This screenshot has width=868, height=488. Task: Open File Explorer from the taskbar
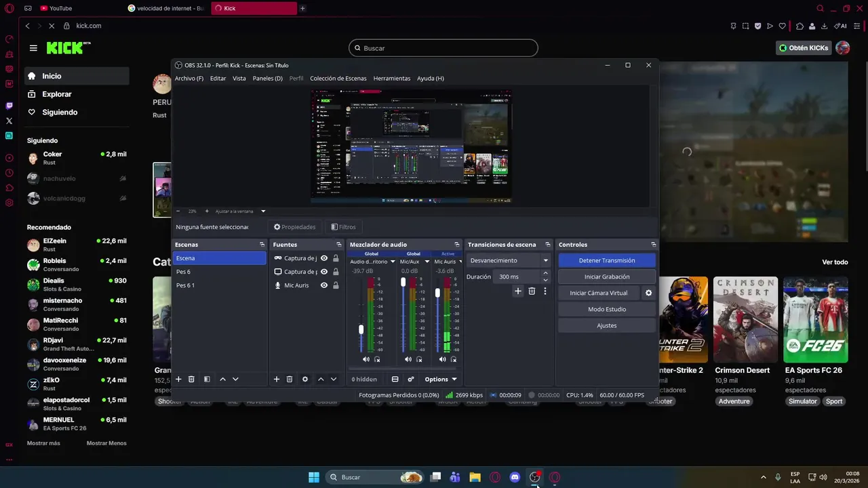click(475, 477)
